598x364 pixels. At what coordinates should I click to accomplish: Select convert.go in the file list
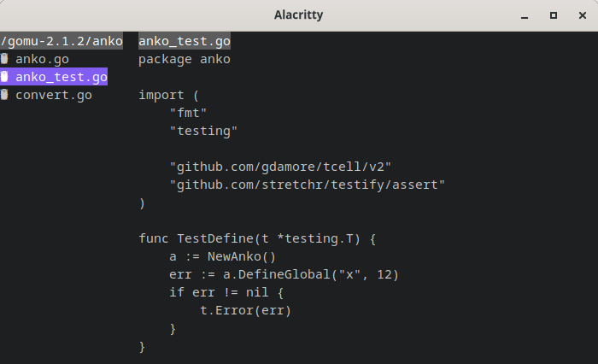[54, 95]
